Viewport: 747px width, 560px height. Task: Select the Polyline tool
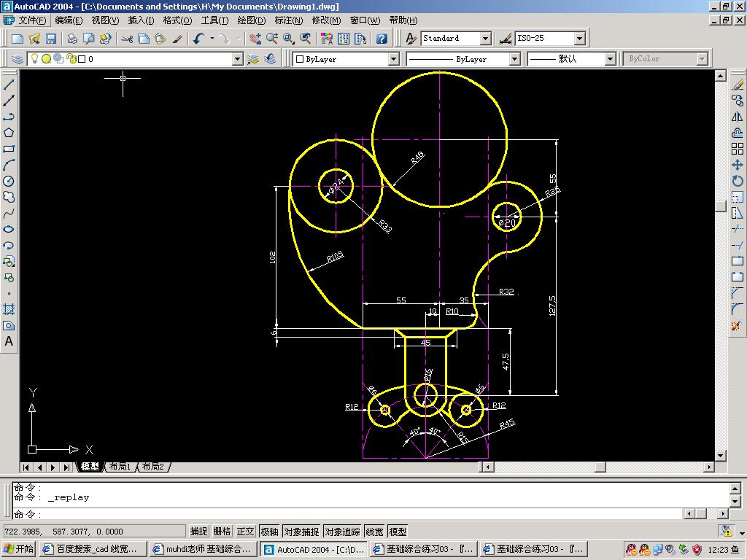click(9, 117)
